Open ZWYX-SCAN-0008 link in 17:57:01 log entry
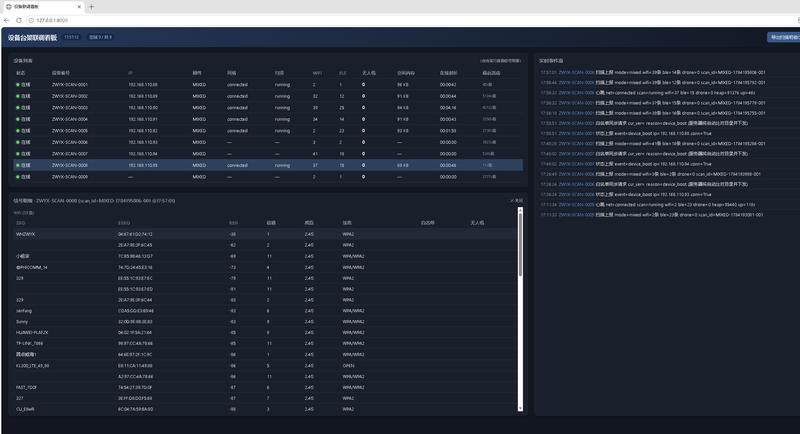The image size is (800, 434). 577,72
